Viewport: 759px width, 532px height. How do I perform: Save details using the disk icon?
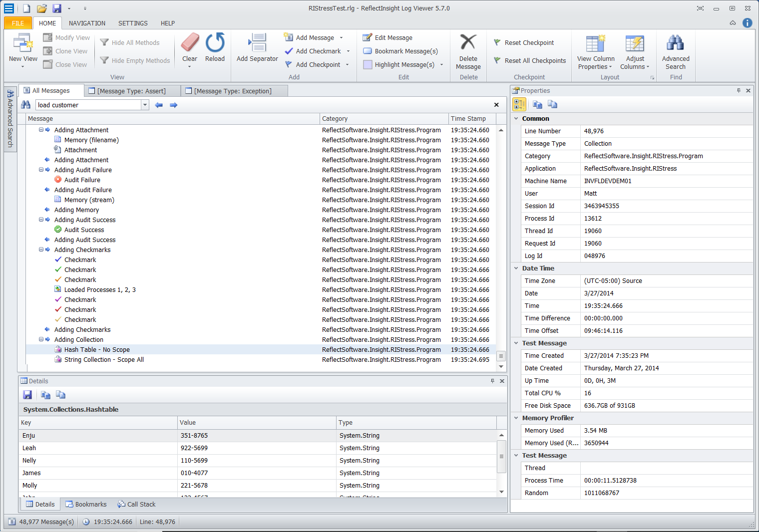(x=27, y=395)
